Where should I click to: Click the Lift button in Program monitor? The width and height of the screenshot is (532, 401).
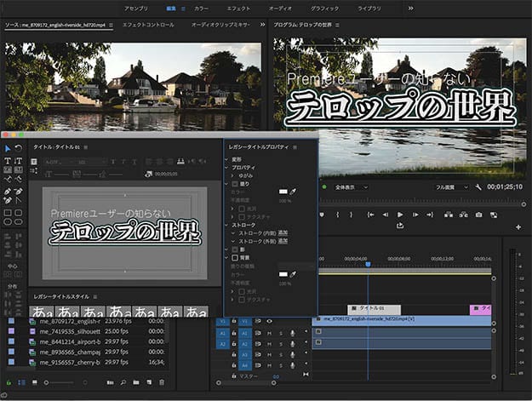[449, 215]
